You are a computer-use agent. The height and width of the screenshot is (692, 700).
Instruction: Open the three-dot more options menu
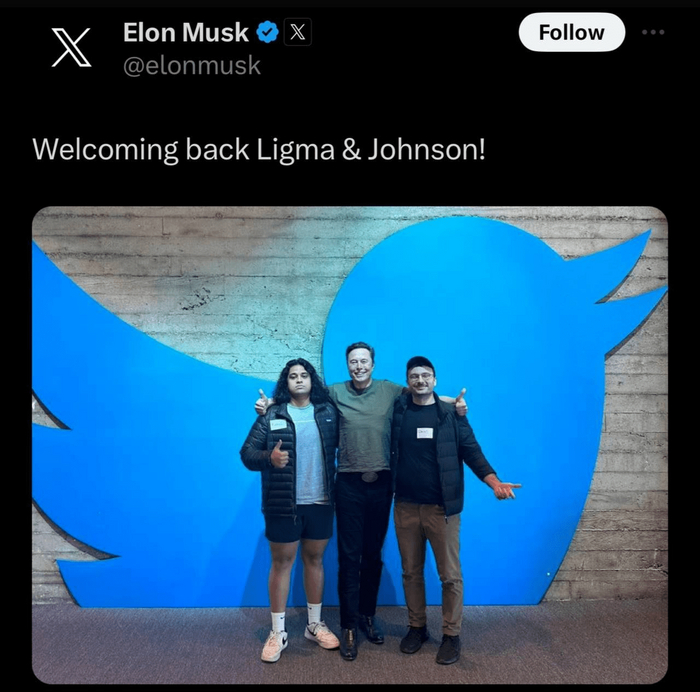pyautogui.click(x=653, y=32)
